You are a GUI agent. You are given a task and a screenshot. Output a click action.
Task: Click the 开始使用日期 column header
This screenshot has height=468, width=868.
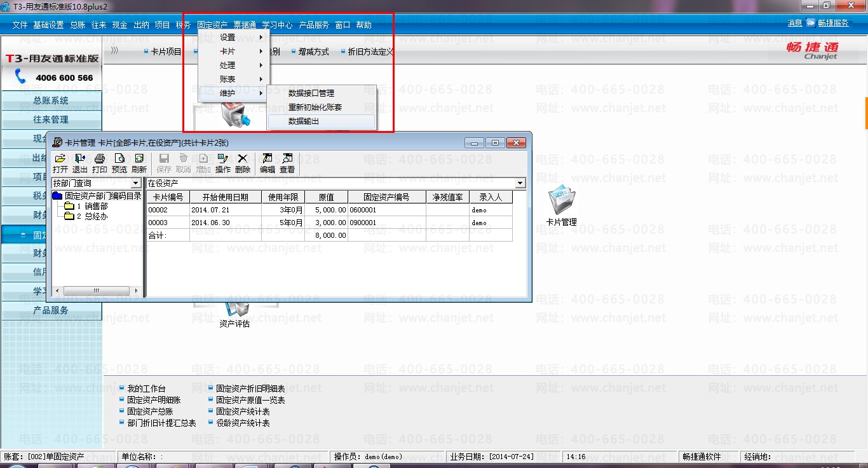tap(226, 197)
